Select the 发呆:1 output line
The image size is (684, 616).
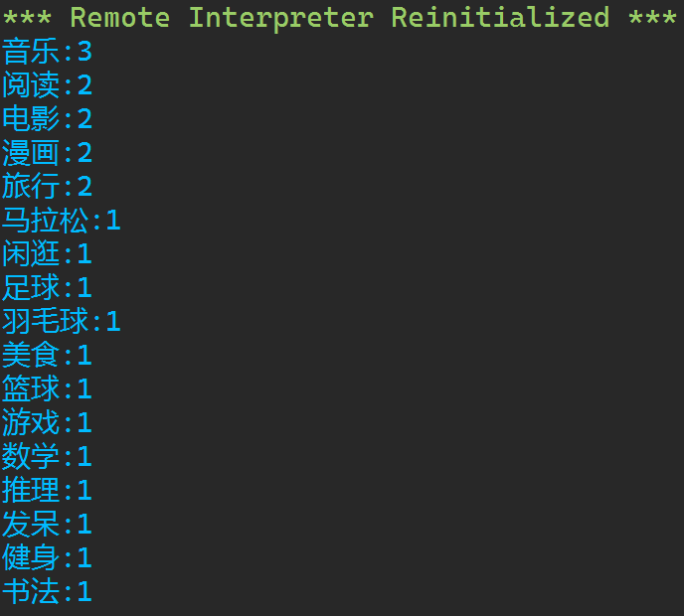tap(47, 525)
